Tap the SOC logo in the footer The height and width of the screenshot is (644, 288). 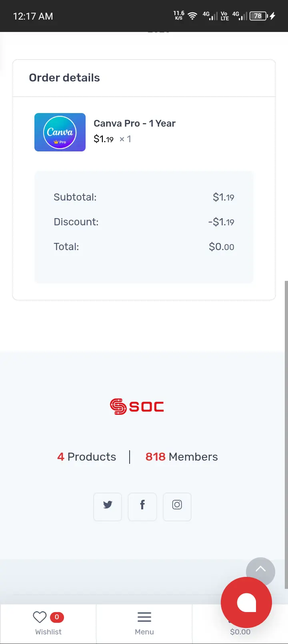137,407
